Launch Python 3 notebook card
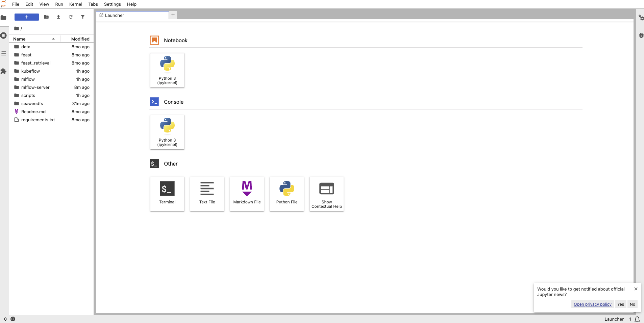This screenshot has height=323, width=644. coord(167,70)
